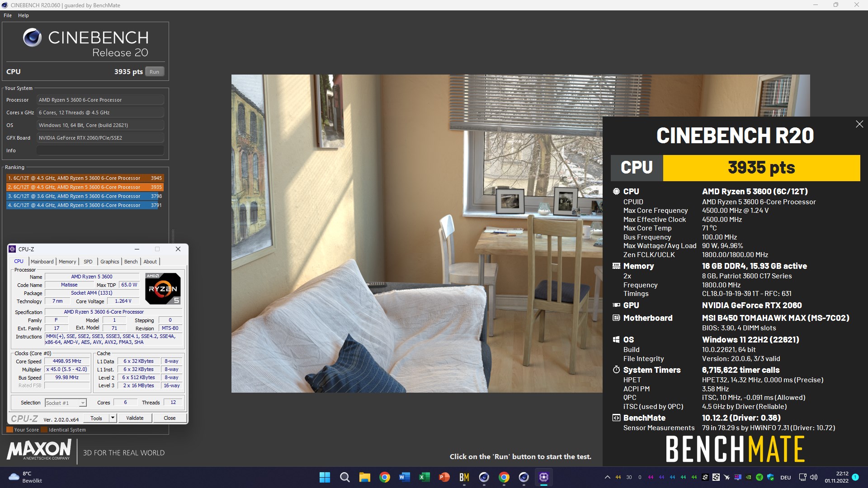Click the Code Name value Matisse
The image size is (868, 488).
69,285
